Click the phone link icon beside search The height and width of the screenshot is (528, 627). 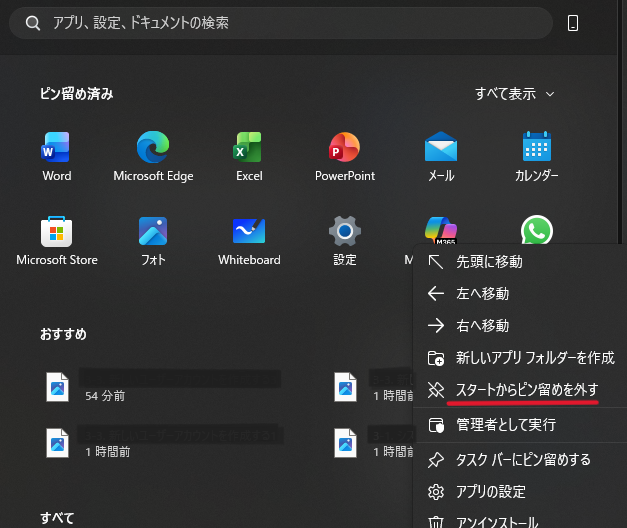click(x=573, y=23)
